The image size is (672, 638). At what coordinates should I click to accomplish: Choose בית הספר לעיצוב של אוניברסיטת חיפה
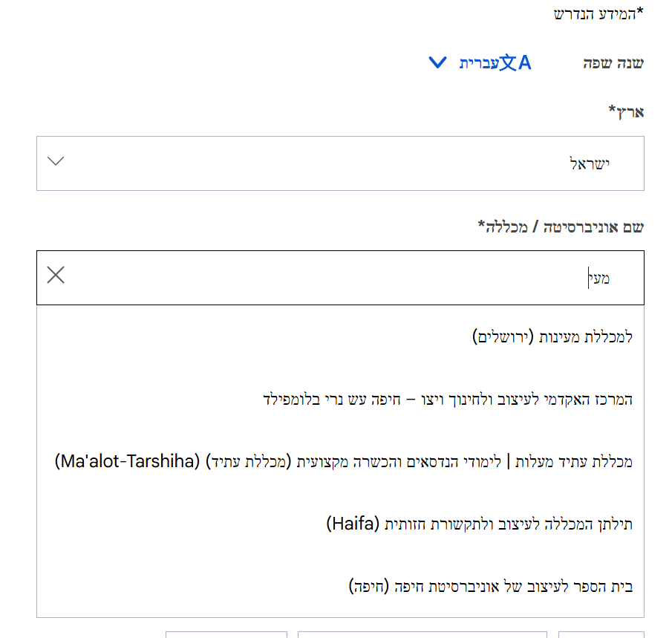point(491,587)
